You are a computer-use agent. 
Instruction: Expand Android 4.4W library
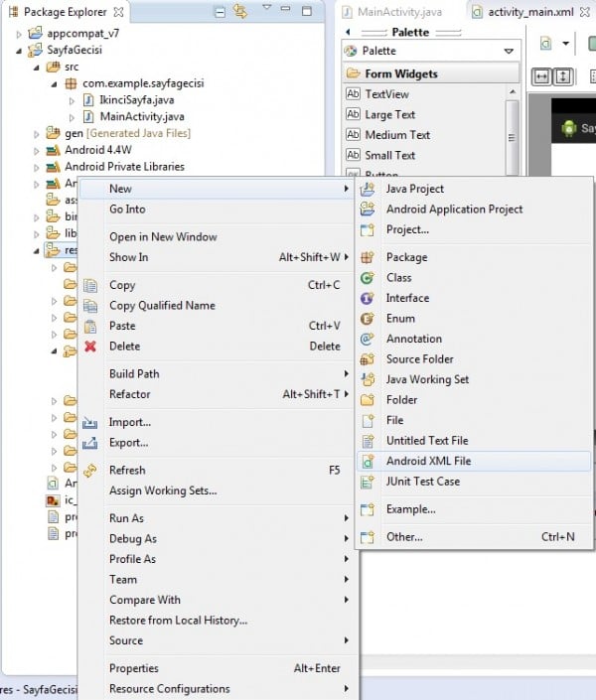coord(36,151)
